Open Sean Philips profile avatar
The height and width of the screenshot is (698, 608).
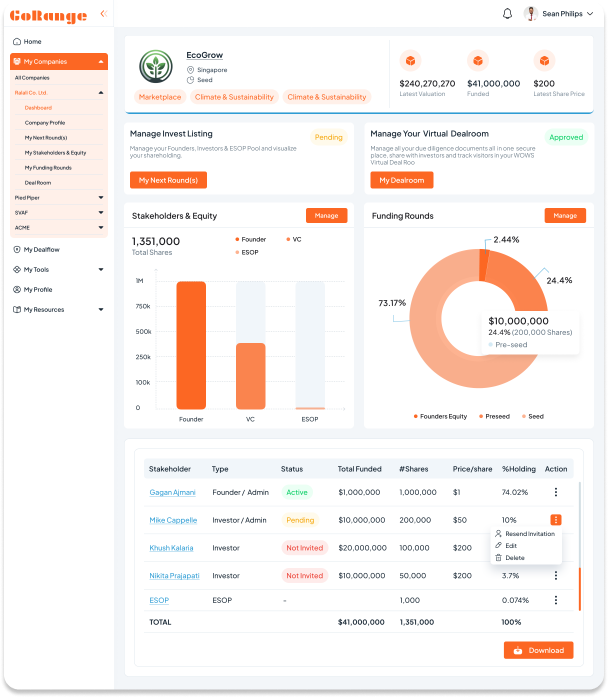point(531,14)
